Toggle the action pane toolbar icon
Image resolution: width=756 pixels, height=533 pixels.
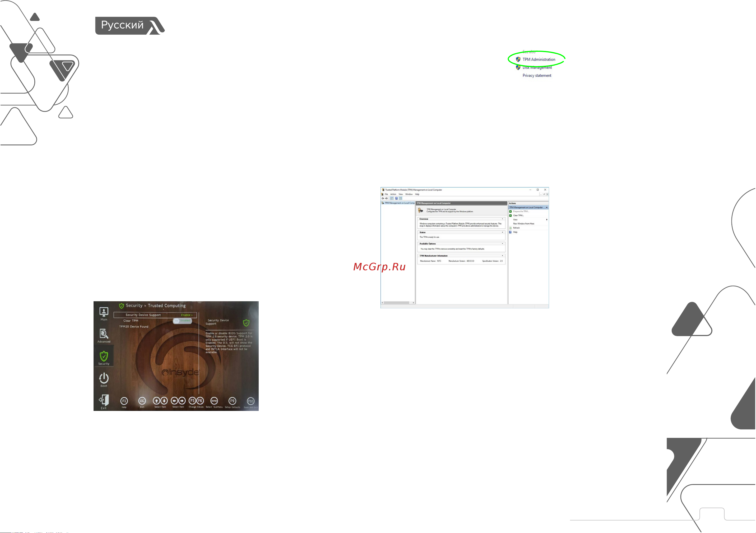[x=401, y=198]
